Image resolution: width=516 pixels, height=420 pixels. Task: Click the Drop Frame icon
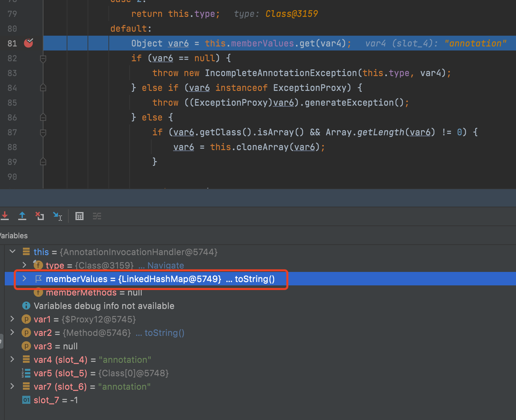pos(40,216)
